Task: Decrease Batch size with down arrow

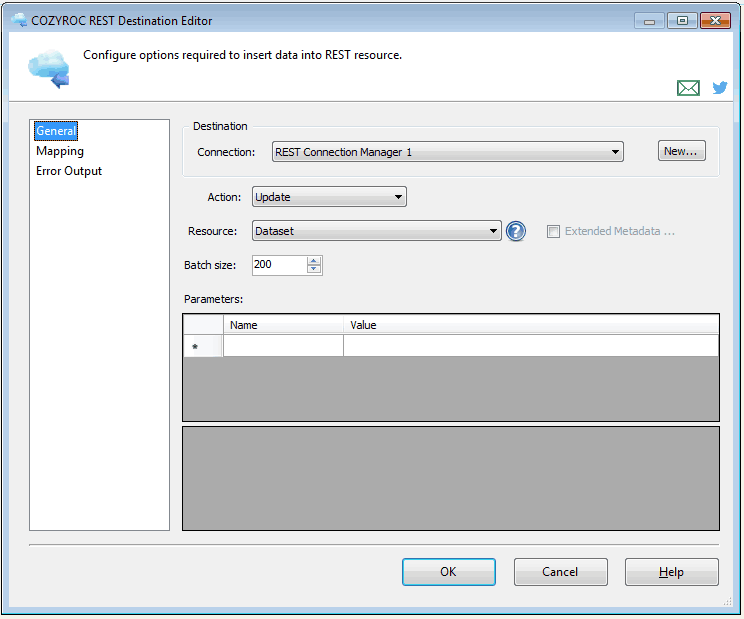Action: click(x=314, y=269)
